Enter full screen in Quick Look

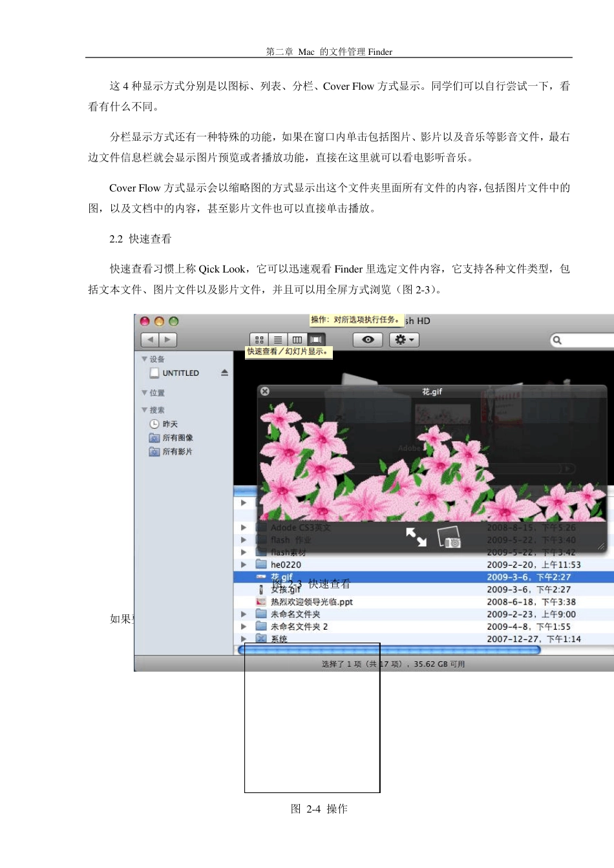click(x=416, y=537)
